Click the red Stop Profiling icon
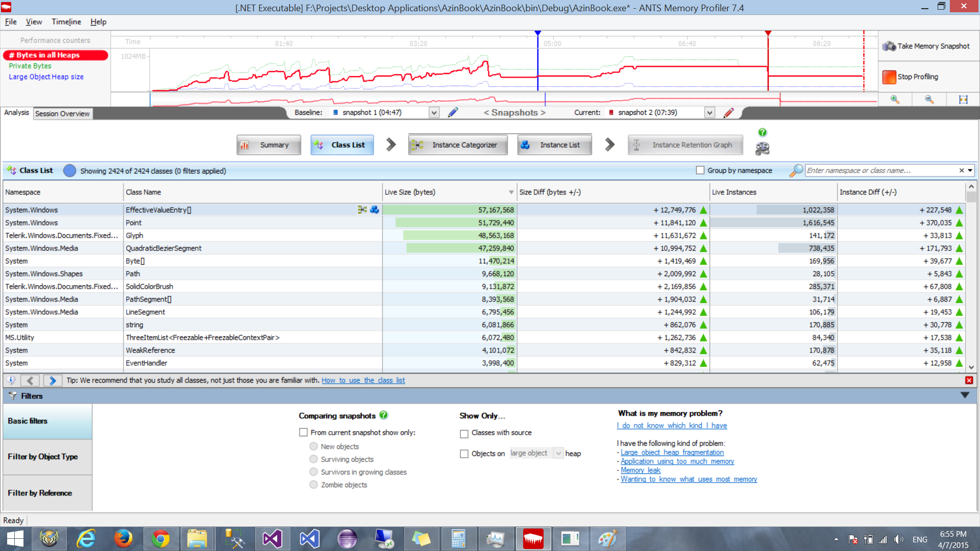This screenshot has width=980, height=551. [889, 77]
